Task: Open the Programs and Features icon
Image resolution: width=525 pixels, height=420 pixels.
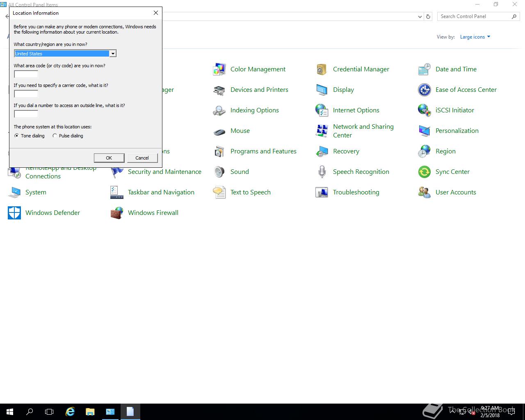Action: [x=219, y=151]
